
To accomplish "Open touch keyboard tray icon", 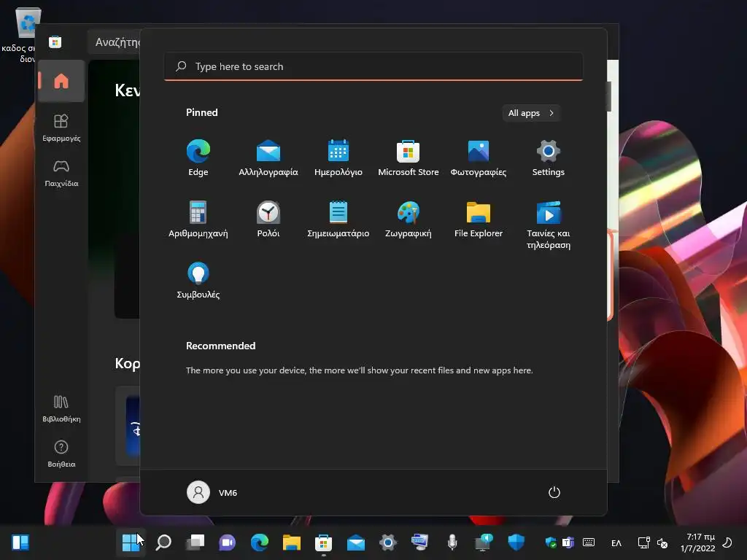I will click(589, 542).
